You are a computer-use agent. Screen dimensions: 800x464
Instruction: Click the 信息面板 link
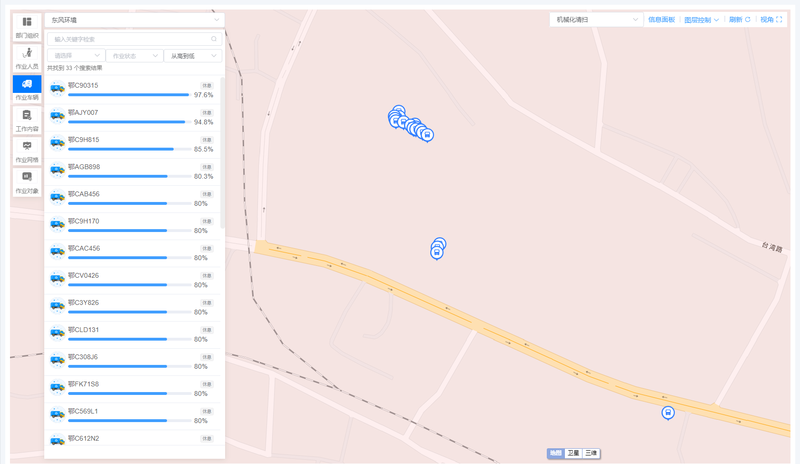coord(661,19)
